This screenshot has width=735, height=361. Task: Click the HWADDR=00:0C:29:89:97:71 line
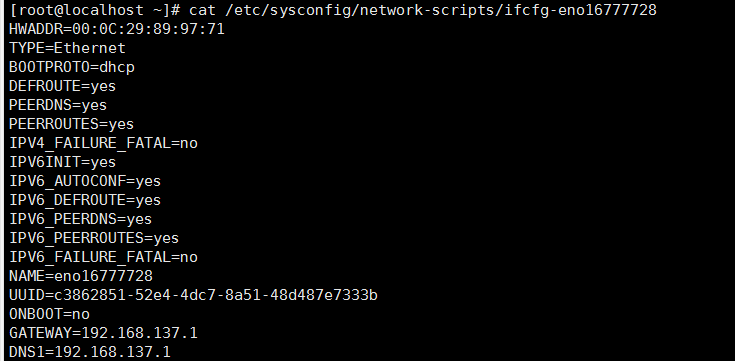coord(117,29)
